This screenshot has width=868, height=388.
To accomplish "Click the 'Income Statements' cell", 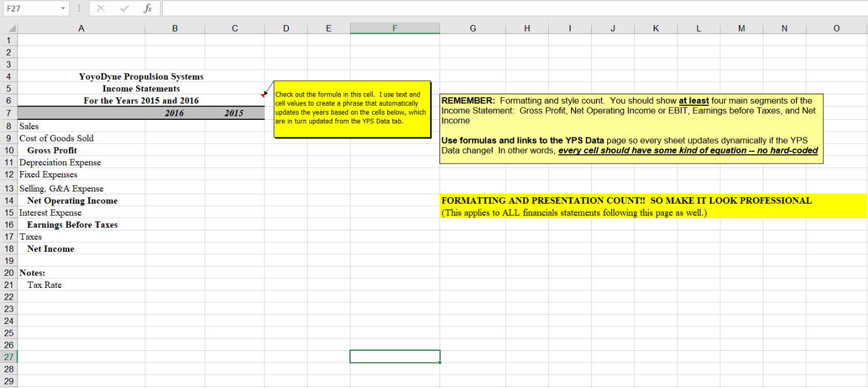I will [141, 88].
